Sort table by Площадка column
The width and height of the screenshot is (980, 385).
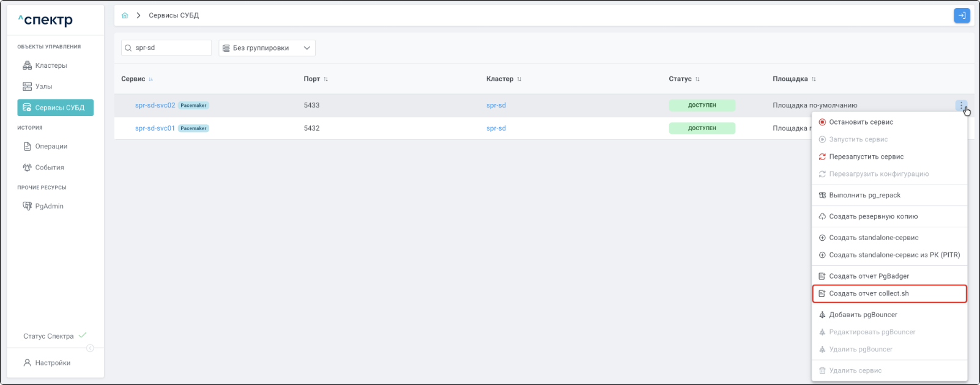(813, 79)
